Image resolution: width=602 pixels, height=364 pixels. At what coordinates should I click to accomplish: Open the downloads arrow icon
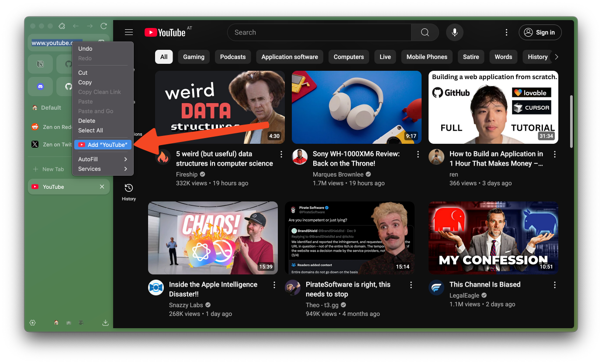tap(105, 323)
